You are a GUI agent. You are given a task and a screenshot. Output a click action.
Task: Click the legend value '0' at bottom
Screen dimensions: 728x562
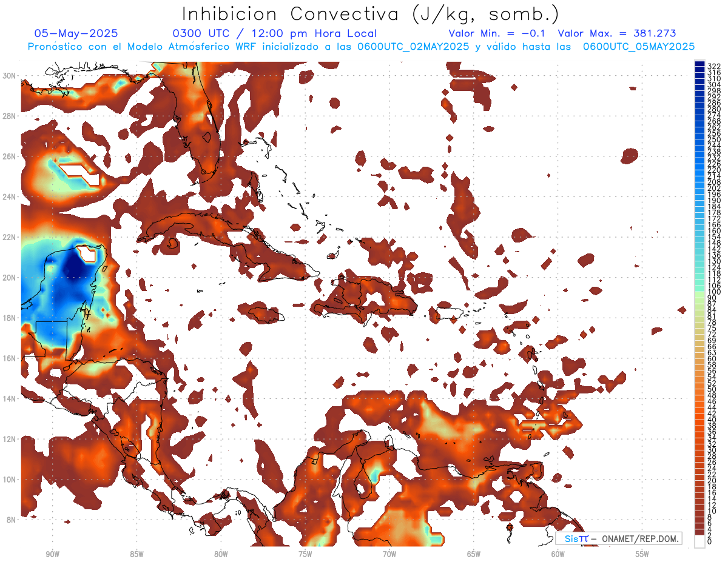[x=710, y=541]
